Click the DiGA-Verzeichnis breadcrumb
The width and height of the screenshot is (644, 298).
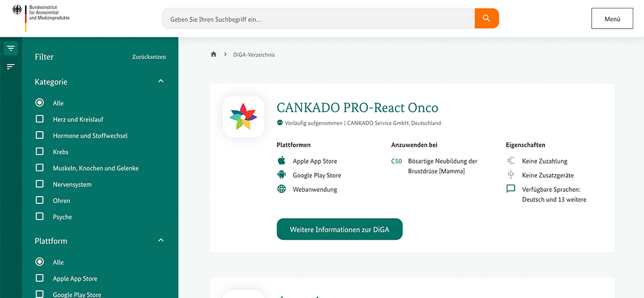click(x=254, y=55)
